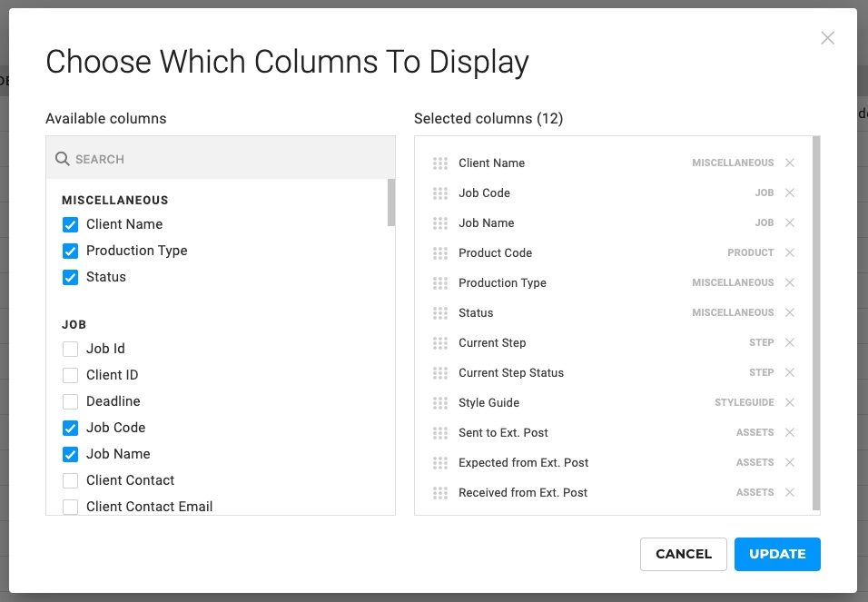The width and height of the screenshot is (868, 602).
Task: Remove Received from Ext. Post column
Action: pyautogui.click(x=789, y=493)
